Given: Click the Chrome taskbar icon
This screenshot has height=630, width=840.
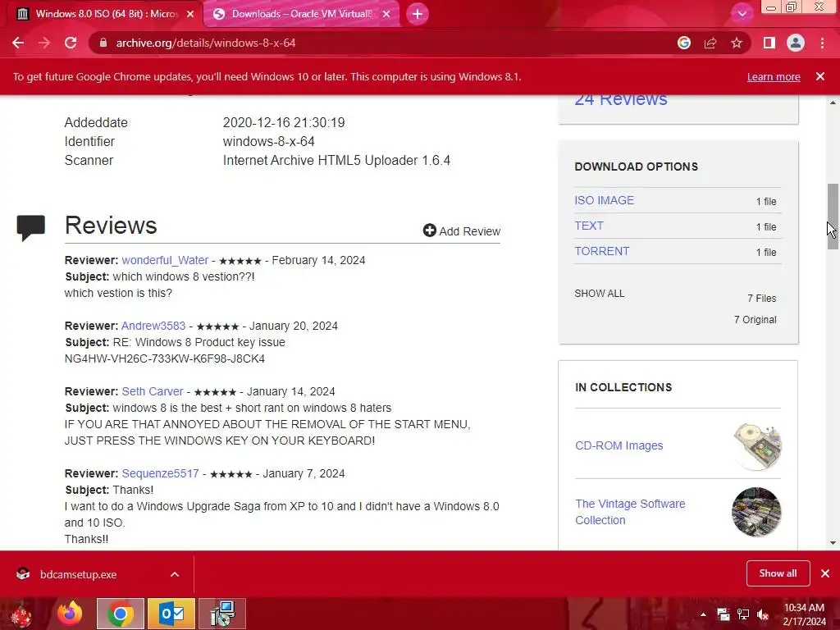Looking at the screenshot, I should click(x=121, y=614).
